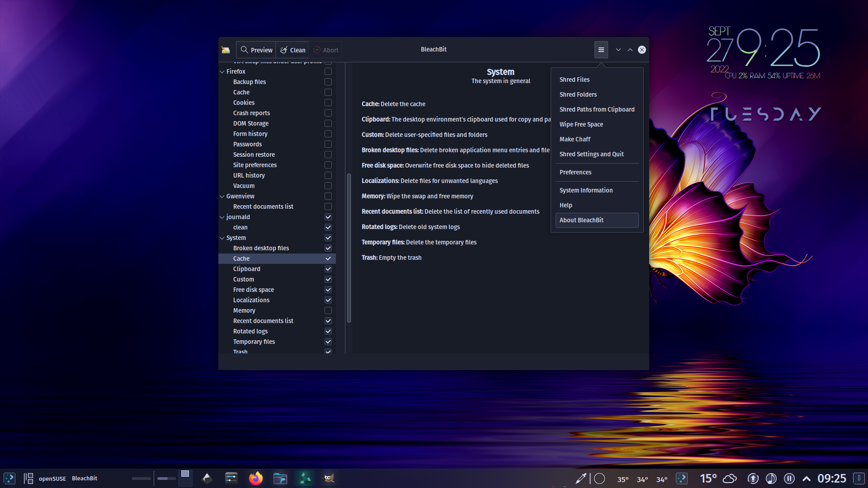The width and height of the screenshot is (868, 488).
Task: Choose Shred Folders from the menu
Action: [x=597, y=94]
